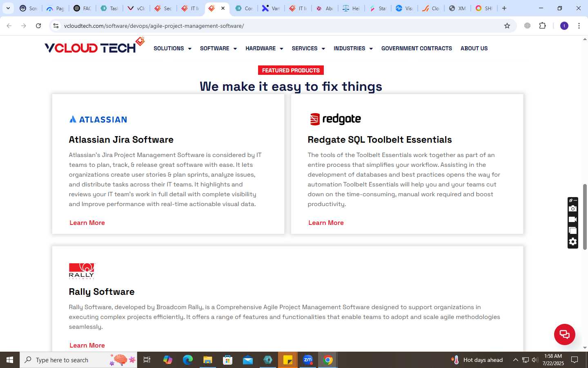Open the ABOUT US menu item
The image size is (588, 368).
tap(474, 48)
